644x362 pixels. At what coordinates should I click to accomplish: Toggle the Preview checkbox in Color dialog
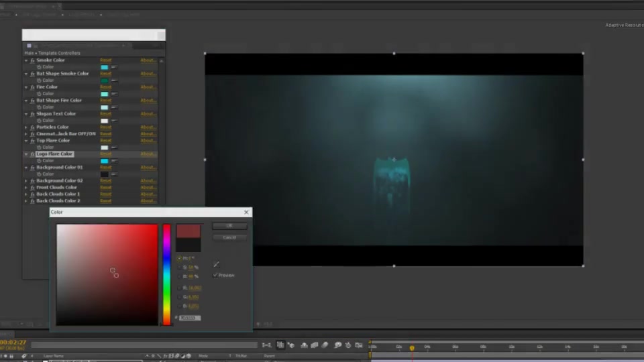[x=215, y=275]
